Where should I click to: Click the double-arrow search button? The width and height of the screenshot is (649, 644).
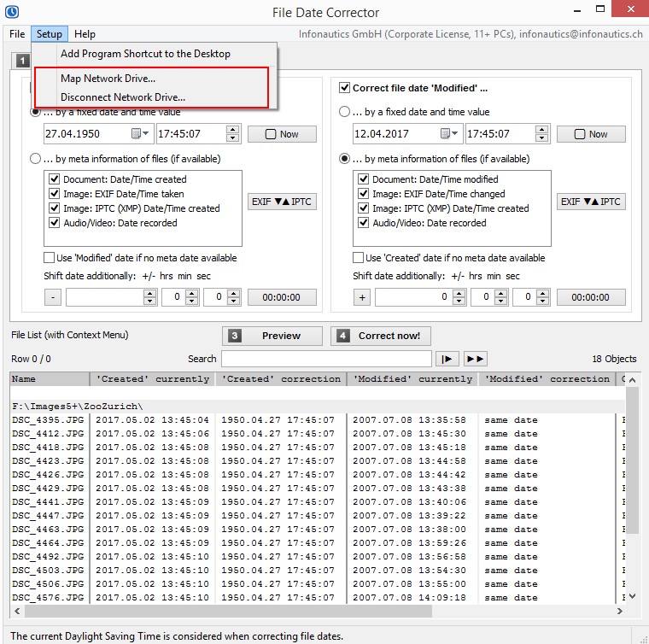[x=476, y=359]
